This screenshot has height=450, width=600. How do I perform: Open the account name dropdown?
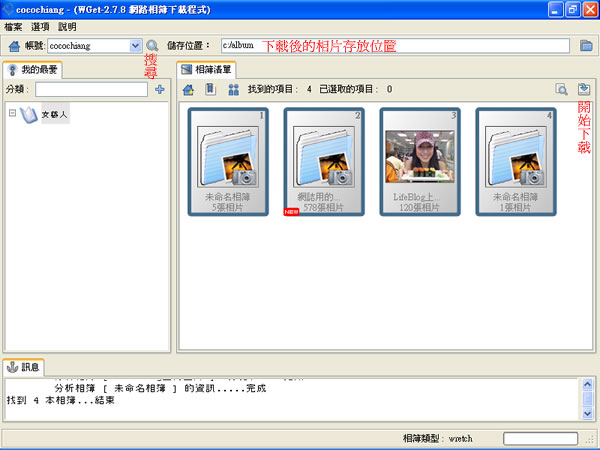pyautogui.click(x=136, y=46)
